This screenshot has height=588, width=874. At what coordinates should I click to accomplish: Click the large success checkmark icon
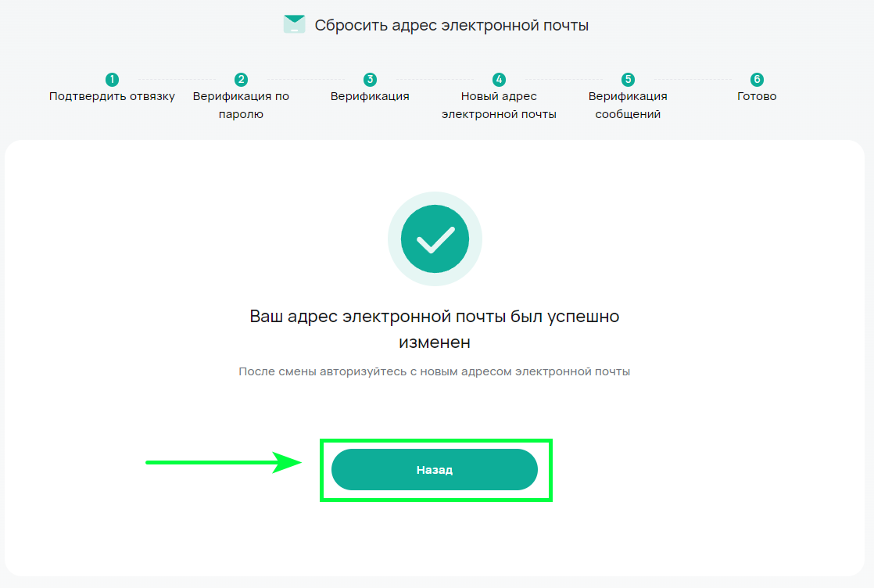(435, 238)
